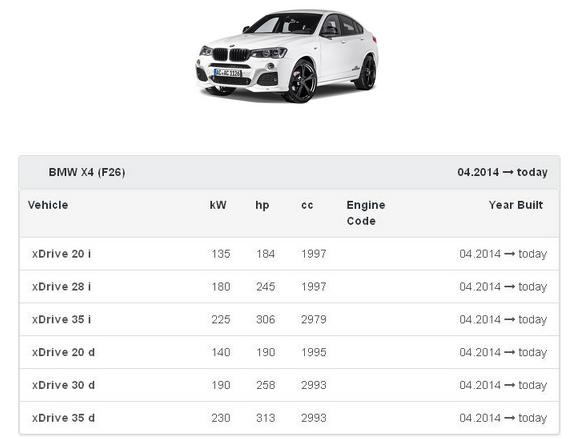Click the 313 hp value for xDrive 35 d

(265, 418)
